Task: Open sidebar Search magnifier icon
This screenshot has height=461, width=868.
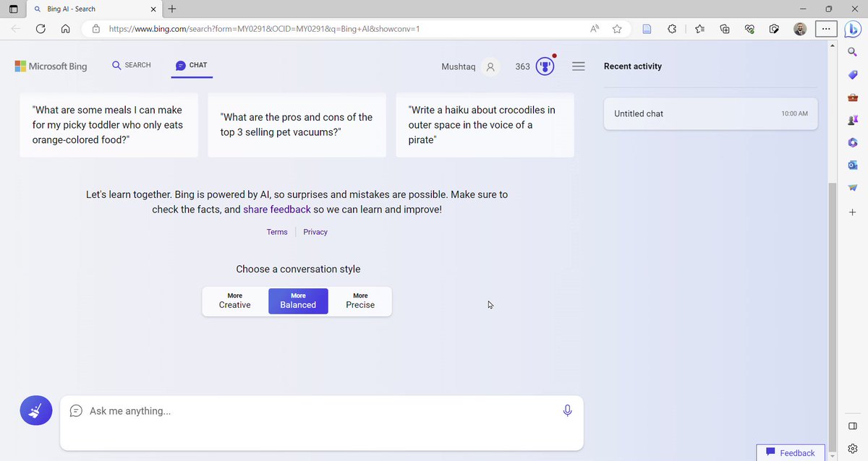Action: tap(852, 52)
